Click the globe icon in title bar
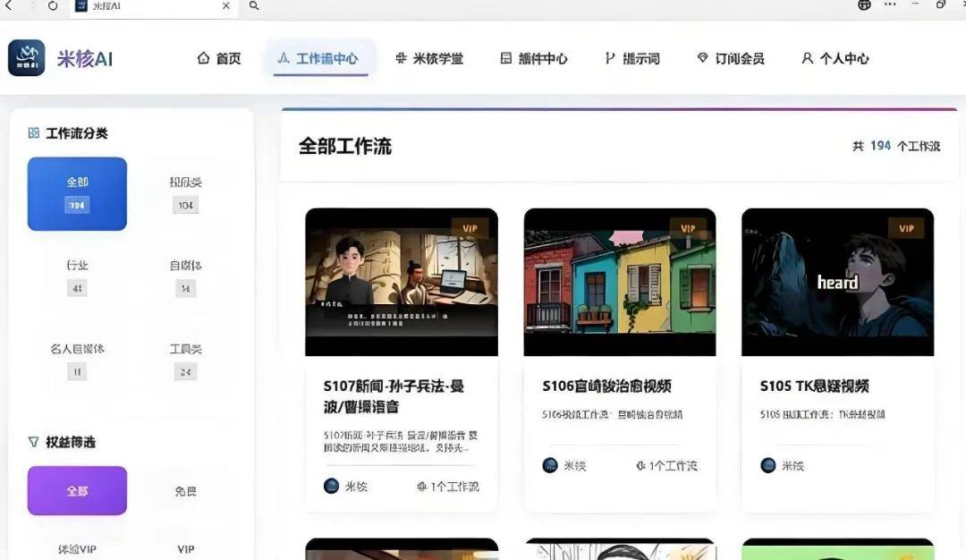The image size is (966, 560). click(x=864, y=5)
